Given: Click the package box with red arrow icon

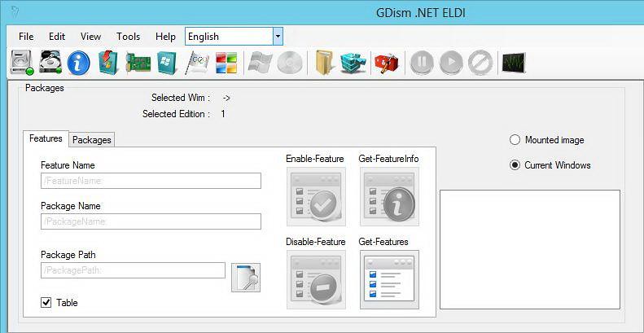Looking at the screenshot, I should tap(109, 64).
